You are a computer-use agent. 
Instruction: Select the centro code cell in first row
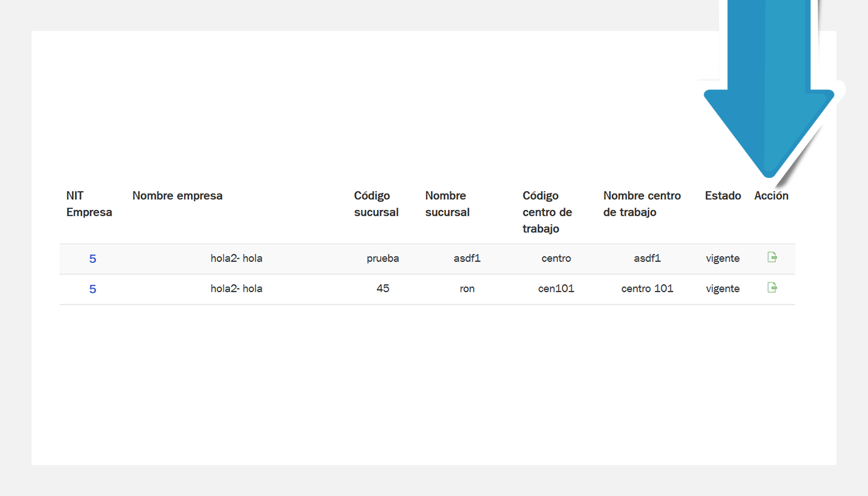pos(556,259)
